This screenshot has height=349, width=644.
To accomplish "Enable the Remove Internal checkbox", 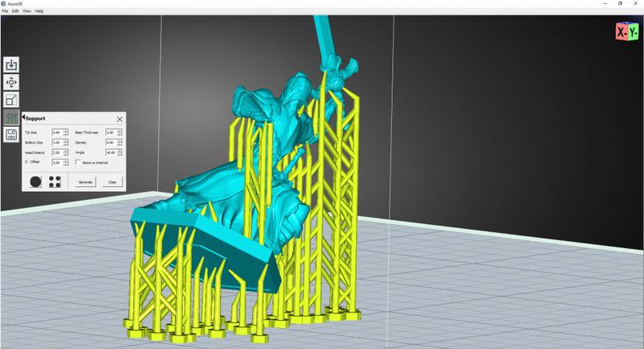I will tap(77, 162).
